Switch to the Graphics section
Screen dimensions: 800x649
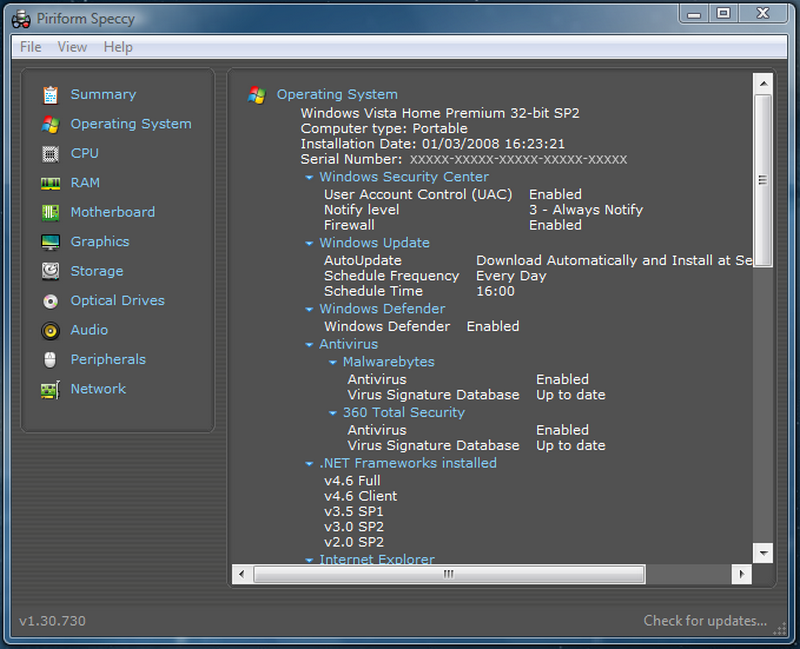tap(100, 242)
